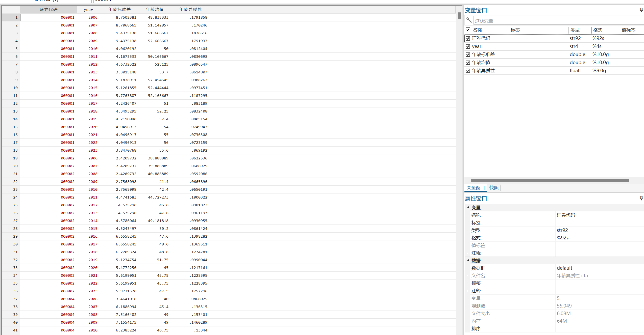Collapse the 数据 section in properties
Image resolution: width=644 pixels, height=335 pixels.
click(x=468, y=260)
